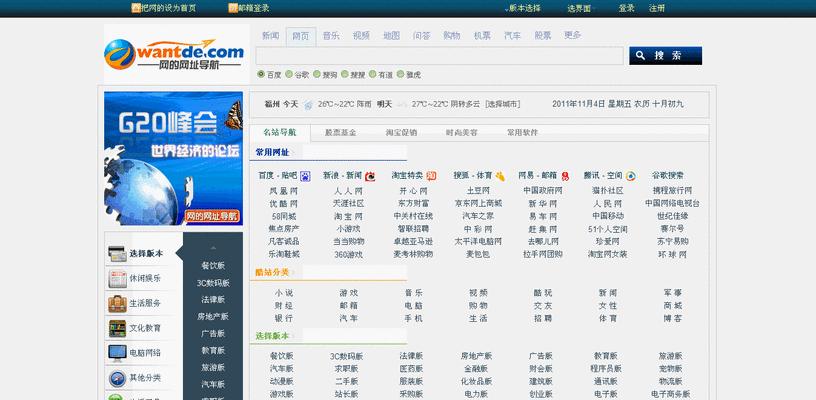Open the 中国移动 link
Screen dimensions: 816x400
[608, 216]
